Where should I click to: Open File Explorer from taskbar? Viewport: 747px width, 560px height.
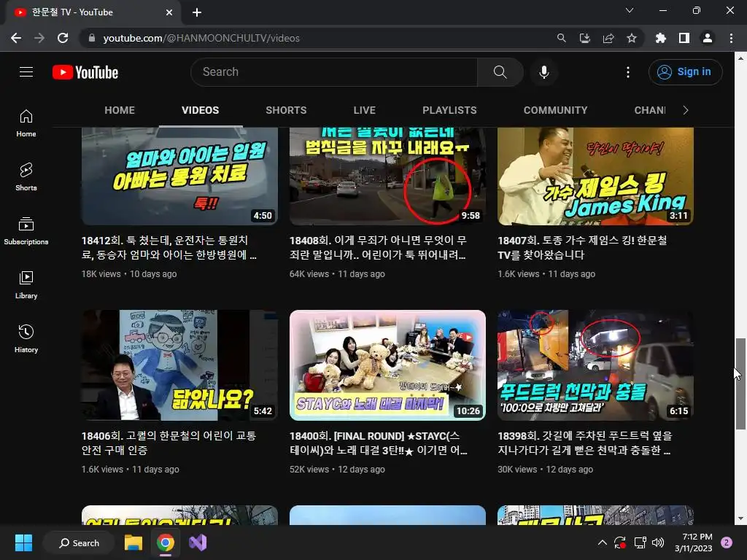[133, 542]
